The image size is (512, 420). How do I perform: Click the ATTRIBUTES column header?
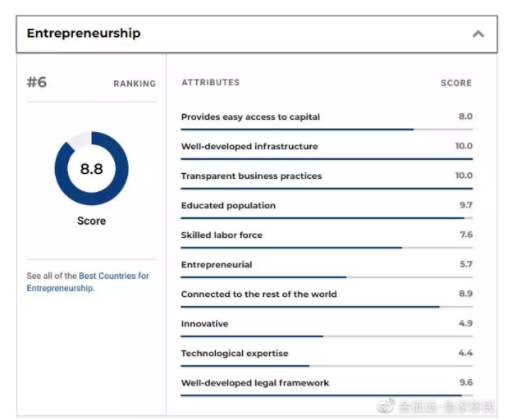(x=211, y=83)
